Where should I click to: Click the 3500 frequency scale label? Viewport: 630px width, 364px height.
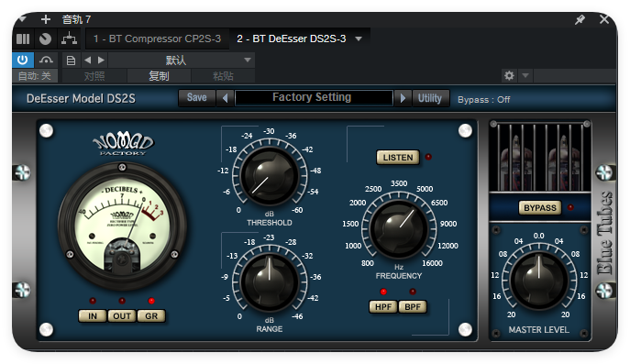(x=399, y=183)
